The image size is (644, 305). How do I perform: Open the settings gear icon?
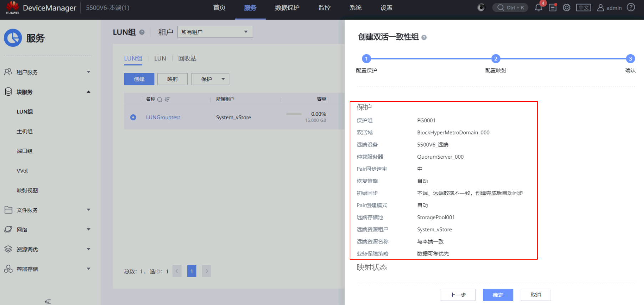[x=567, y=8]
